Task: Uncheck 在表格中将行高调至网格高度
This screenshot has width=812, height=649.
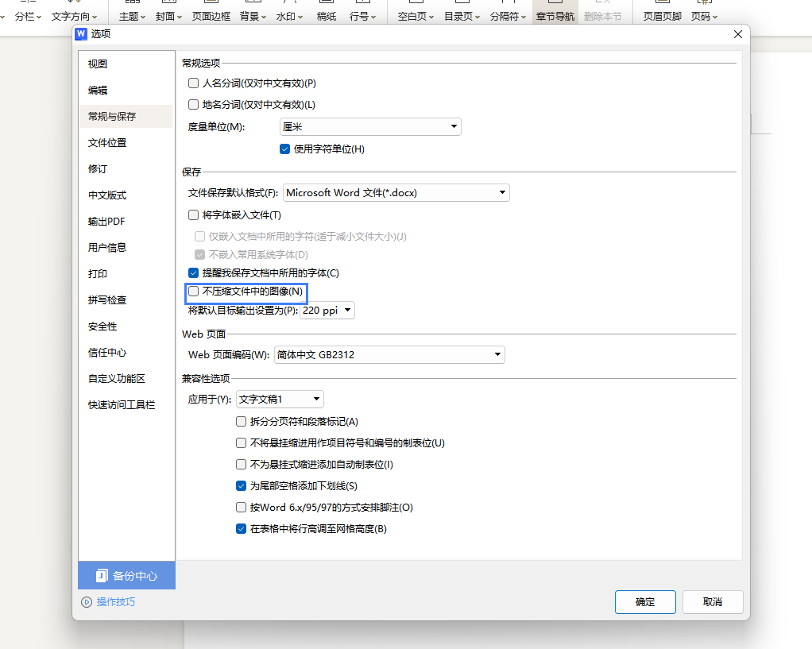Action: (x=241, y=529)
